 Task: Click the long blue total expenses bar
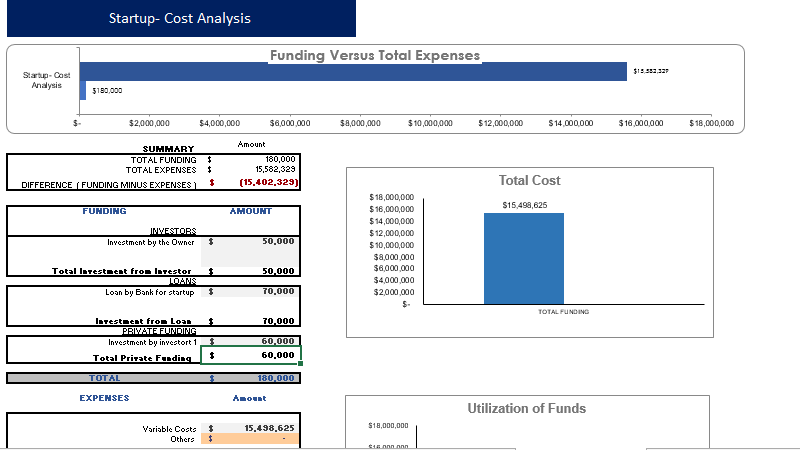(352, 71)
